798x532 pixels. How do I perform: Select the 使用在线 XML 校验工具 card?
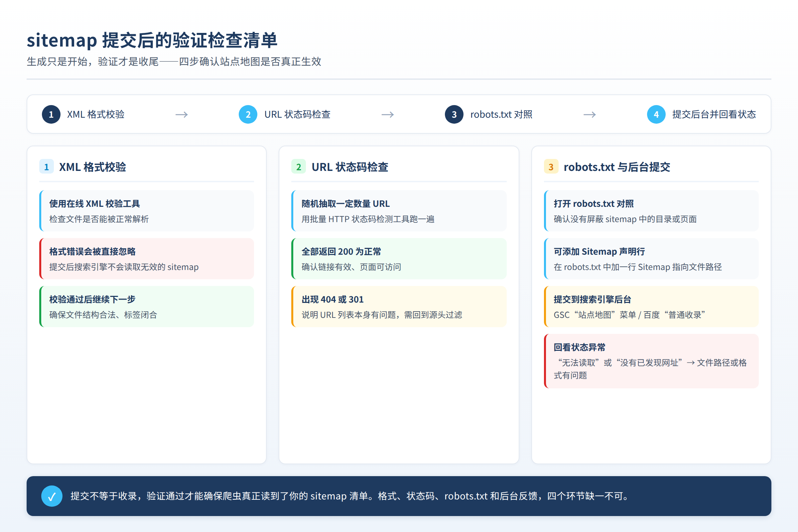(147, 211)
